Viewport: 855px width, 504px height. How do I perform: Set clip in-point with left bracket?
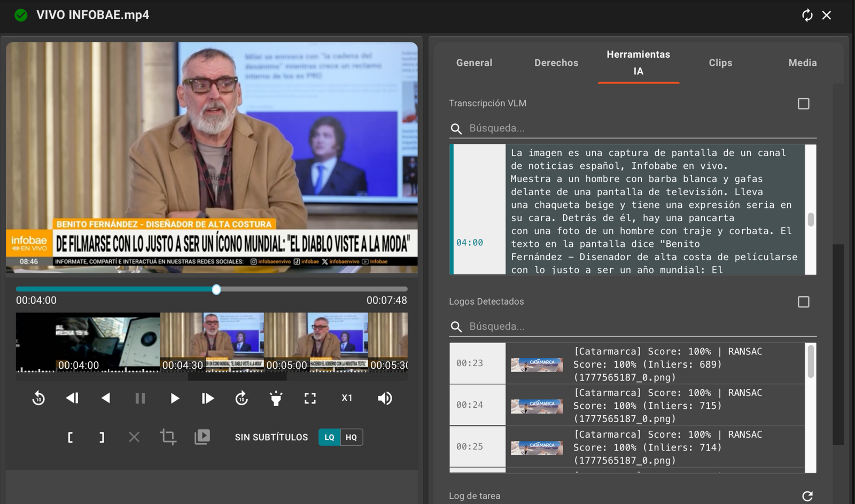(x=70, y=437)
